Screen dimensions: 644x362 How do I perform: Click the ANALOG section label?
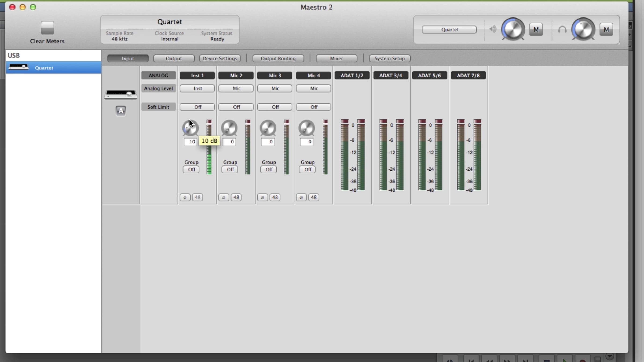[x=159, y=76]
